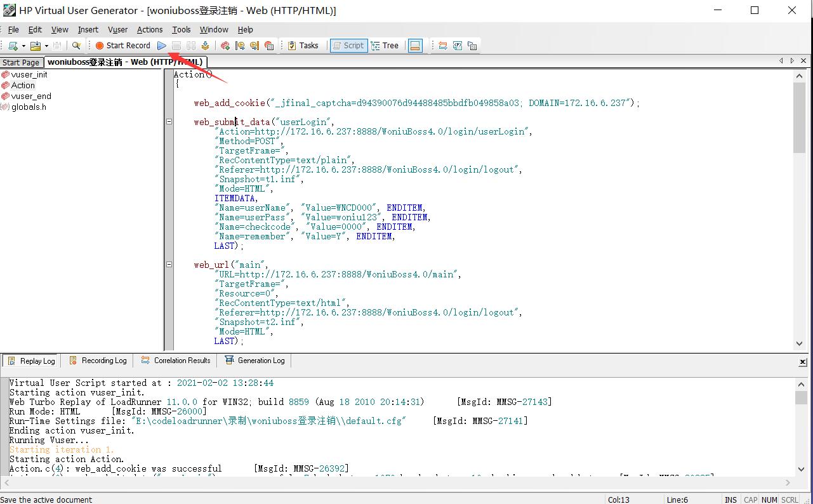Click the scroll tabs left arrow

coord(781,61)
